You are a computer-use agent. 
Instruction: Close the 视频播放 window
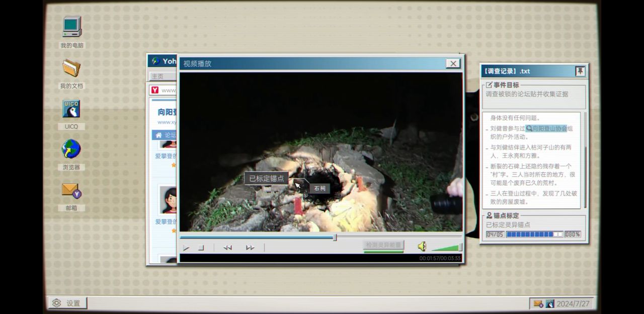453,63
